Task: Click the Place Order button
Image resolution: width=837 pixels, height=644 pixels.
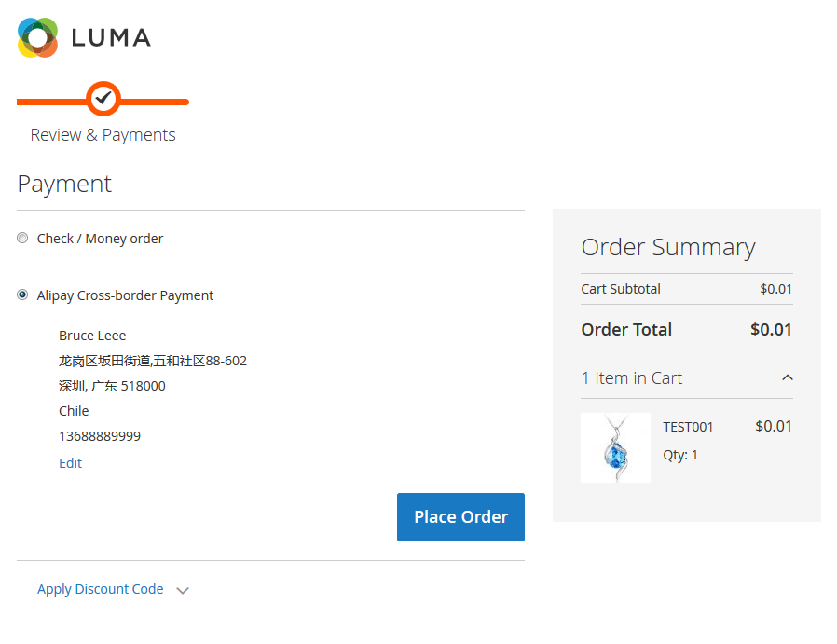Action: (x=460, y=516)
